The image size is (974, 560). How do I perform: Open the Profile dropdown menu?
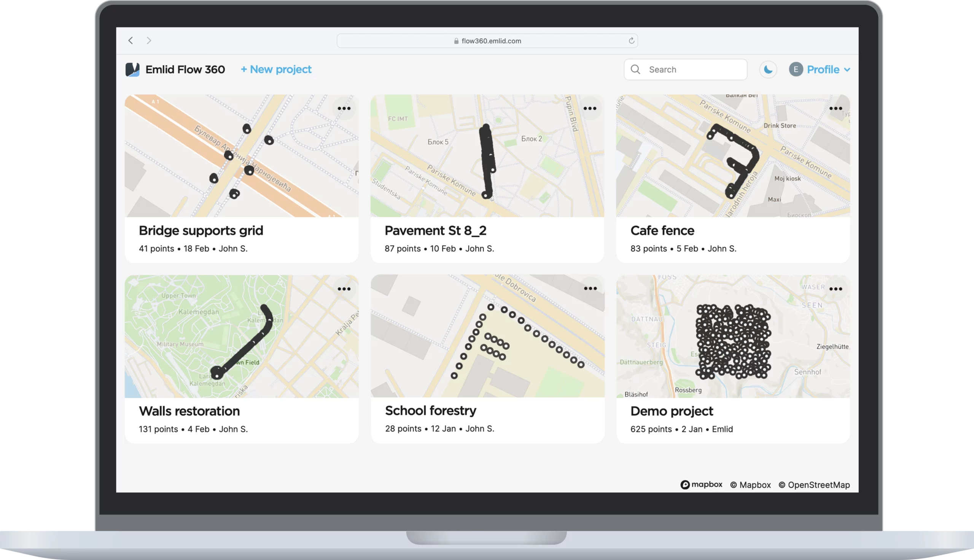pyautogui.click(x=828, y=70)
